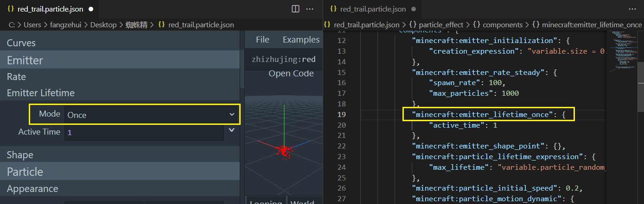This screenshot has height=204, width=644.
Task: Click the unsaved dot on the left tab
Action: [x=91, y=9]
